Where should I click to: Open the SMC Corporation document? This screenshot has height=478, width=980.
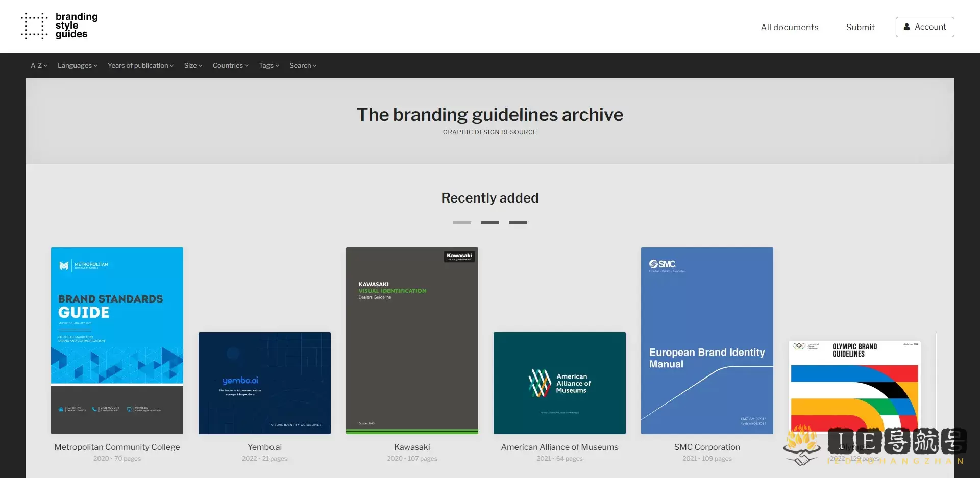[707, 341]
